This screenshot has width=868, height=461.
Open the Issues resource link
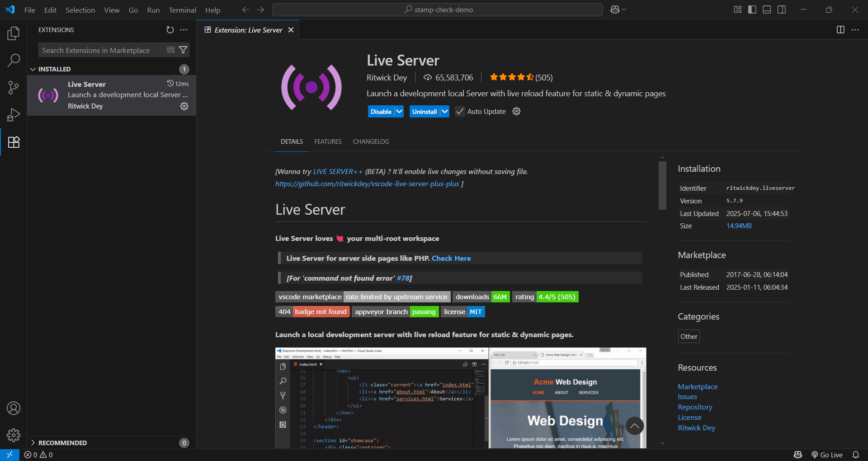[x=687, y=397]
